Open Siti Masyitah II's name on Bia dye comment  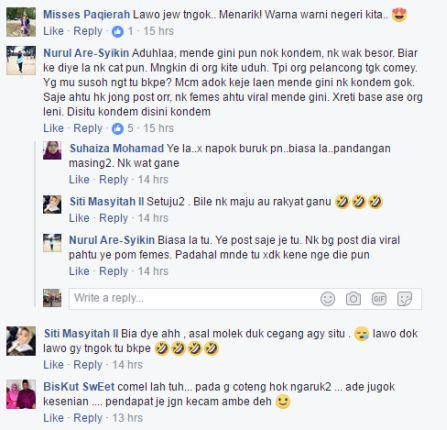[x=81, y=334]
